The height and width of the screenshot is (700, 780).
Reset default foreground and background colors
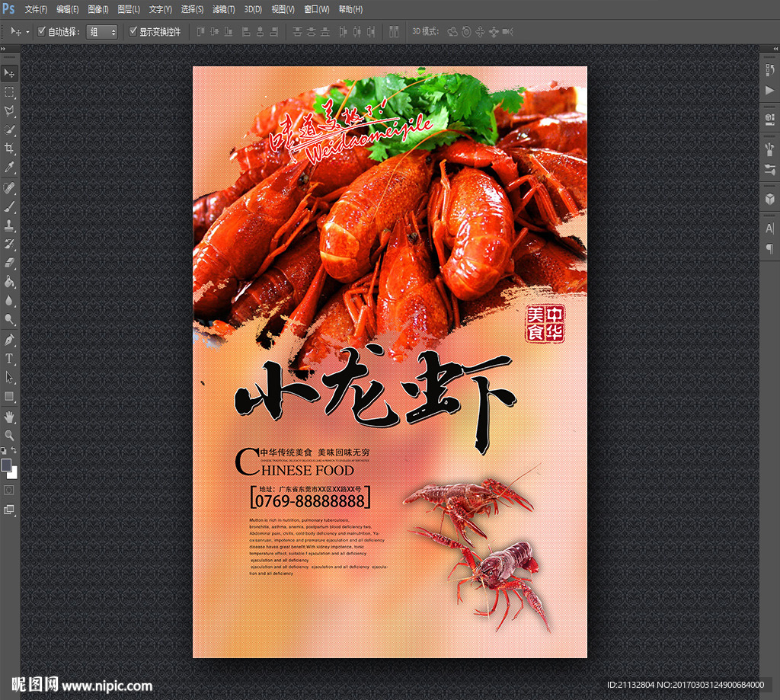pos(4,451)
